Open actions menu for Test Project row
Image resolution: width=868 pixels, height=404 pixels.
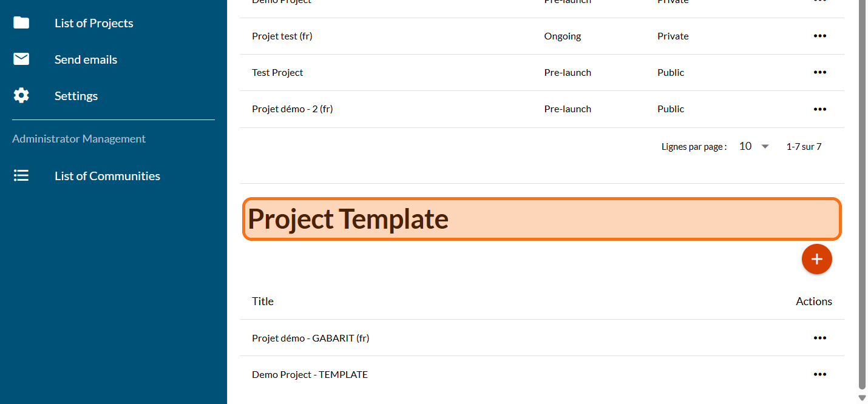tap(819, 72)
